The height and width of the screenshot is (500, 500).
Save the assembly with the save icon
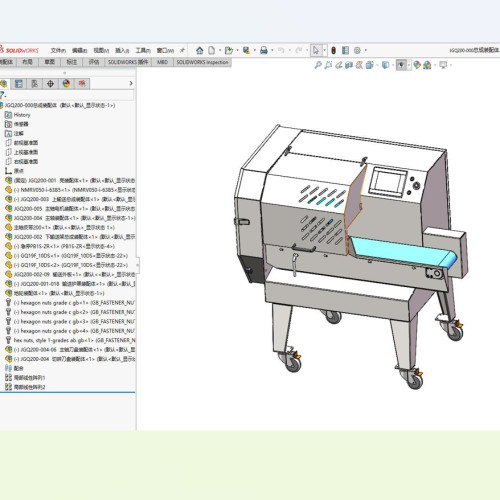pyautogui.click(x=246, y=50)
